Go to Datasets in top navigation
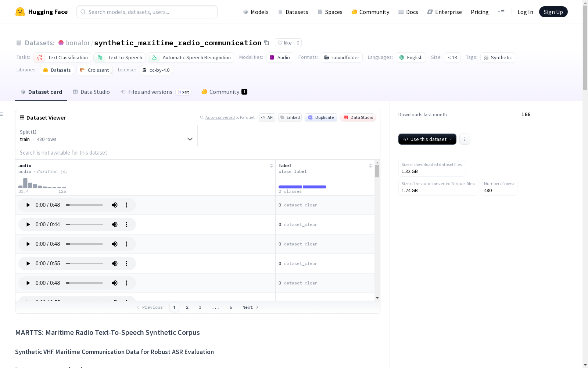 point(293,12)
